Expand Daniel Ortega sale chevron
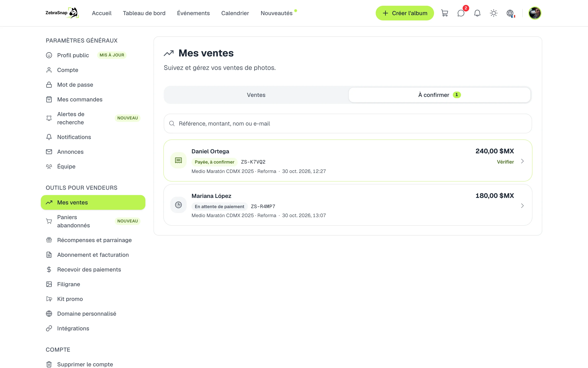 pyautogui.click(x=522, y=161)
